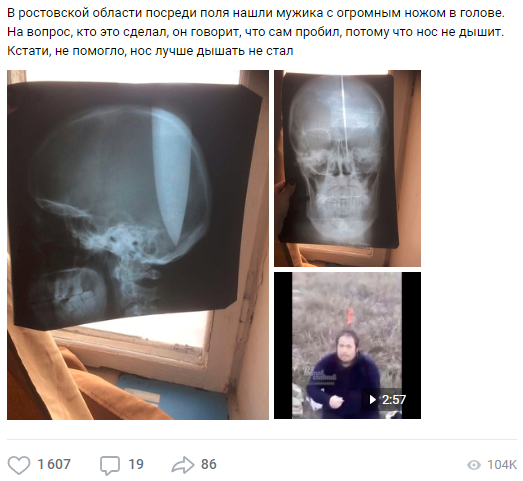523x481 pixels.
Task: Open comments via the speech bubble icon
Action: (110, 465)
